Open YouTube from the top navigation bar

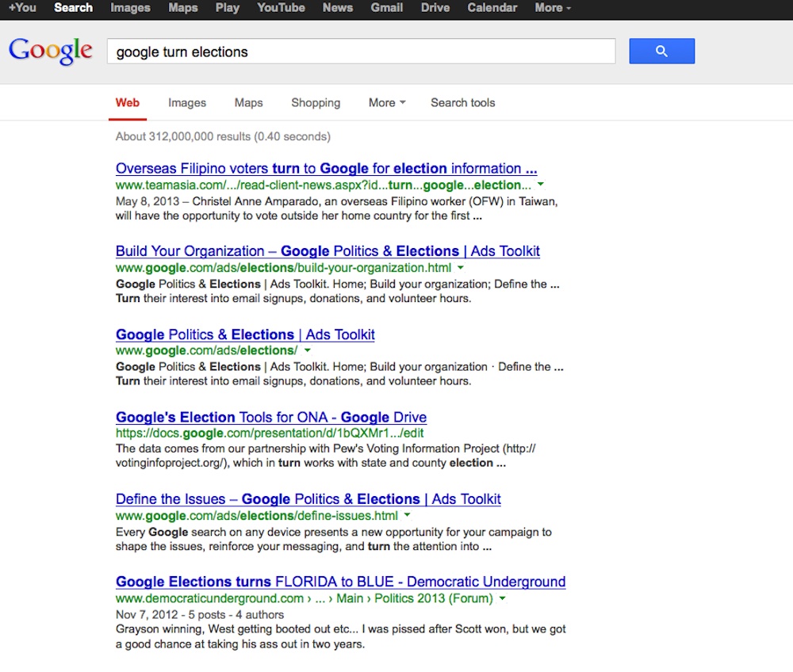(281, 8)
